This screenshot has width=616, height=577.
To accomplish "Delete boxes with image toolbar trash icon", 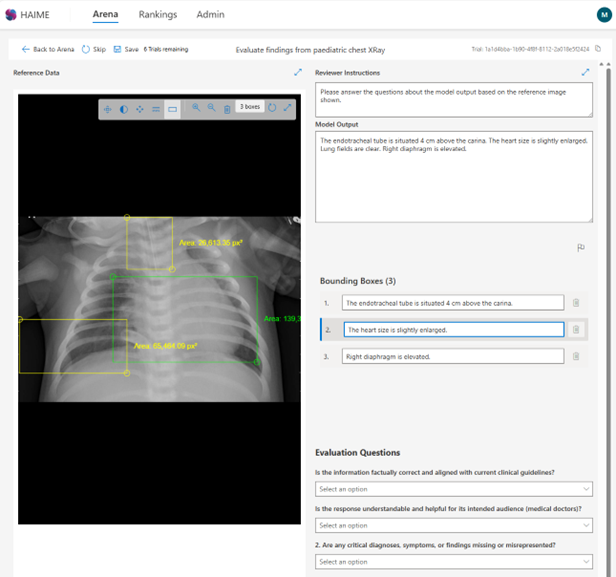I will tap(227, 109).
